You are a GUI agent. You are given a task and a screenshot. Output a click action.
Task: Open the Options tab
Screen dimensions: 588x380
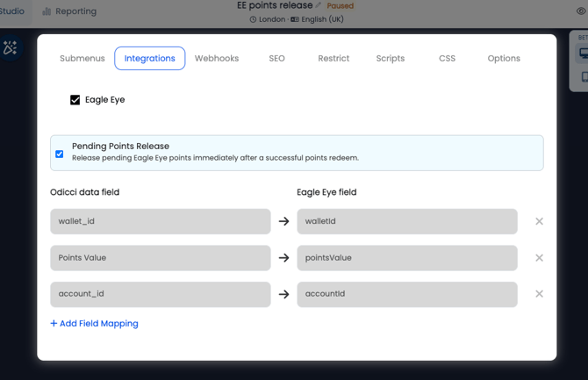coord(504,59)
